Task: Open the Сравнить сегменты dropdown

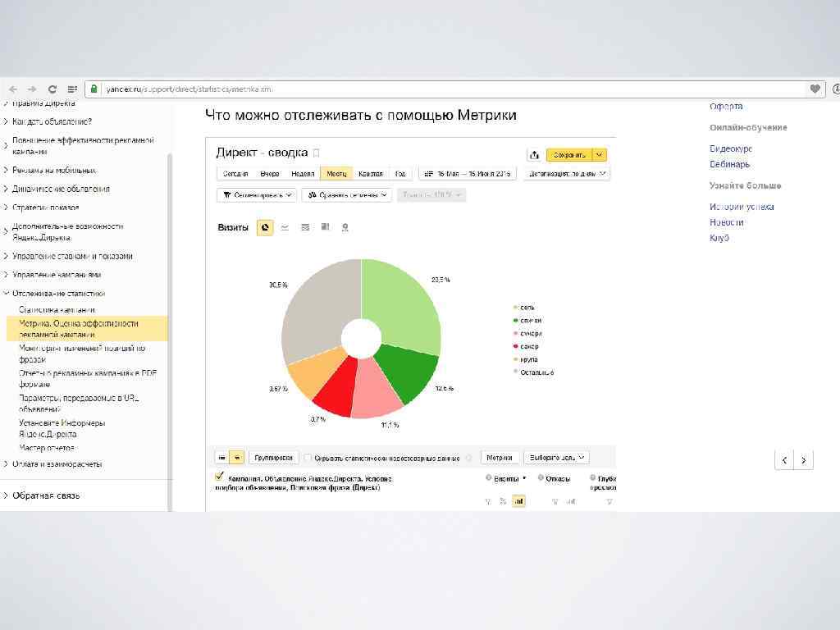Action: [x=347, y=195]
